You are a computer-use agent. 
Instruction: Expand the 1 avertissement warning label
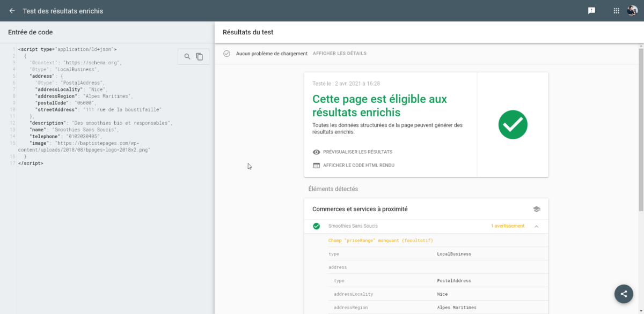coord(507,226)
